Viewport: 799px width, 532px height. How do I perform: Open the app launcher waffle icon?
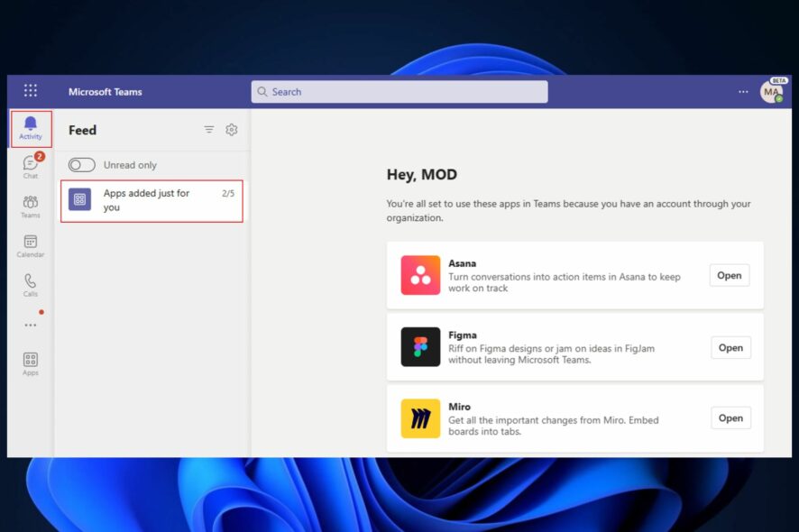click(x=31, y=91)
